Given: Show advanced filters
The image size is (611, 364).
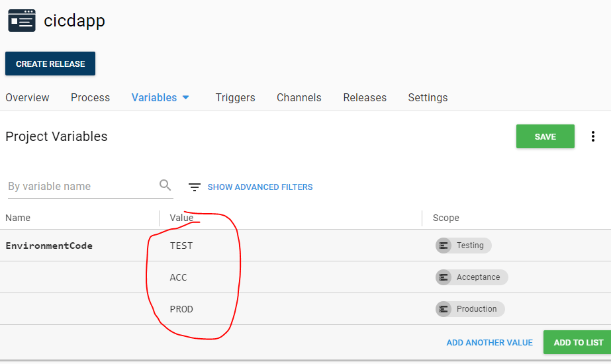Looking at the screenshot, I should (259, 187).
